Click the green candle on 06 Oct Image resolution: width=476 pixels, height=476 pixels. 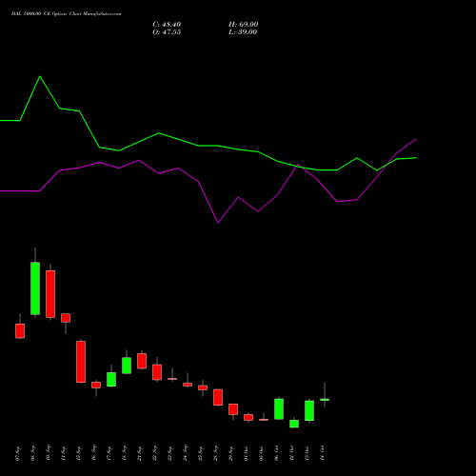pos(279,409)
